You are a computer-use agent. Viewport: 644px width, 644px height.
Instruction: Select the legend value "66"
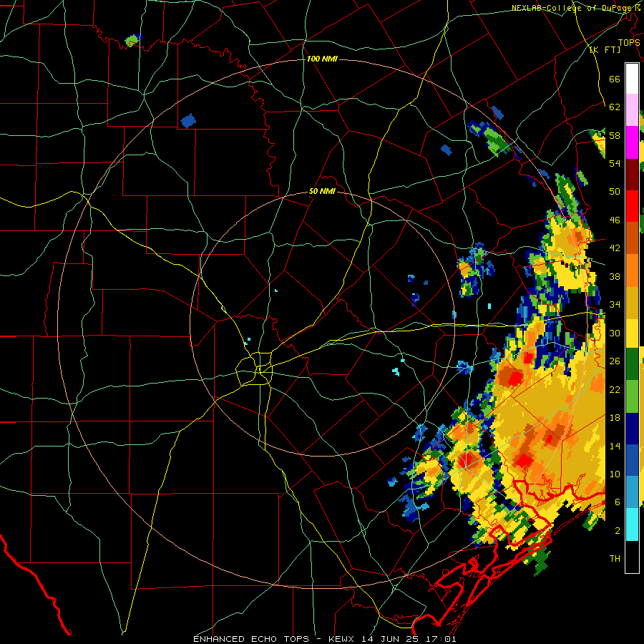pyautogui.click(x=615, y=79)
